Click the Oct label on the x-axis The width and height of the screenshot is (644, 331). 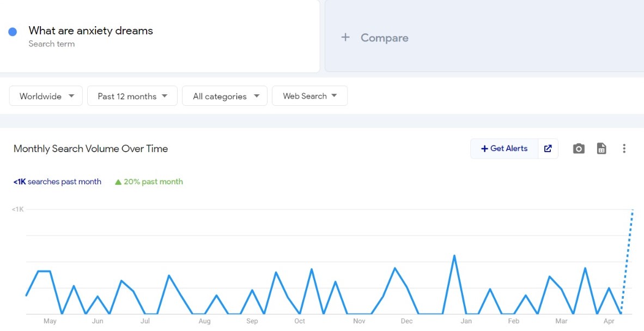point(300,322)
